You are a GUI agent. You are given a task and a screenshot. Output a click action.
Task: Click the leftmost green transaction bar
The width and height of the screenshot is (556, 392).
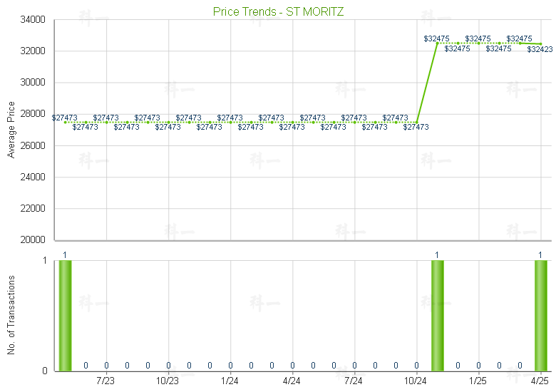tap(66, 316)
